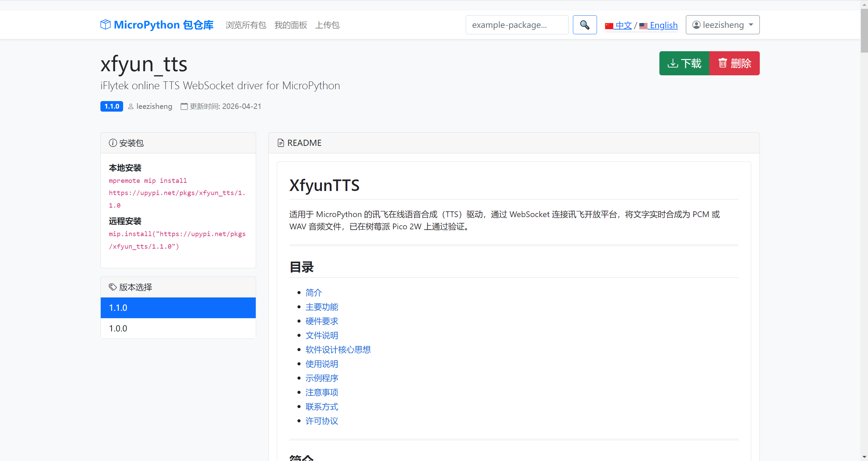Click the China flag language icon
The image size is (868, 461).
coord(609,26)
